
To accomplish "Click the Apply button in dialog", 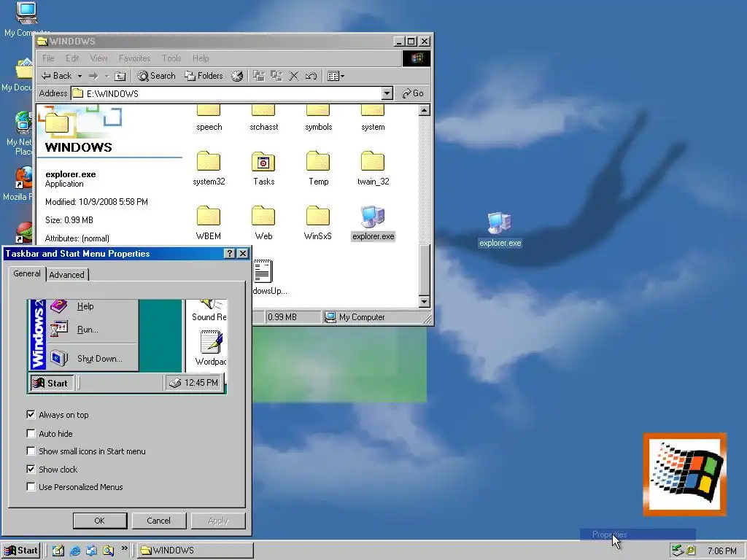I will pyautogui.click(x=218, y=521).
